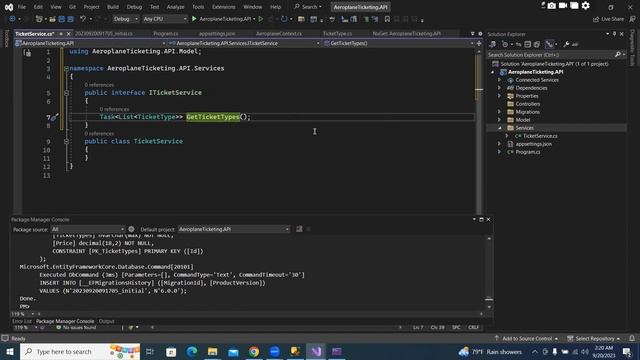
Task: Click the screwdriver quick-action icon on line 7
Action: coord(54,117)
